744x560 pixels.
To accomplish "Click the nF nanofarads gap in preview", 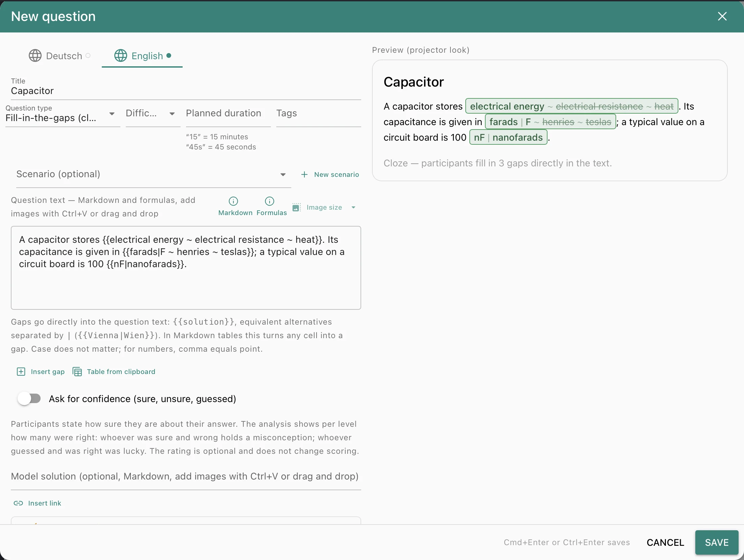I will coord(508,137).
